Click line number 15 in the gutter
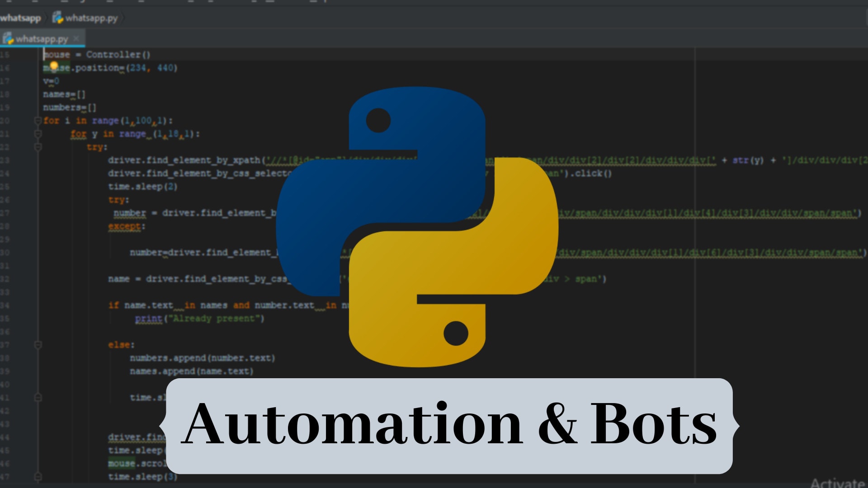The image size is (868, 488). (5, 55)
